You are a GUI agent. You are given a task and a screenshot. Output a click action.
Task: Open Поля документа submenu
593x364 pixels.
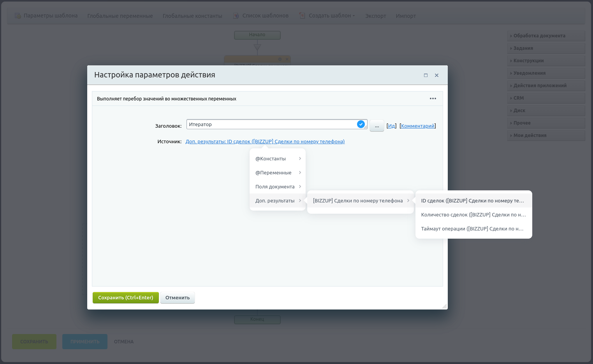(278, 187)
